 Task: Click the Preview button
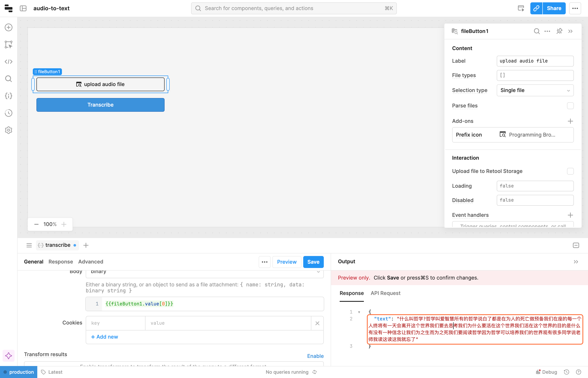click(286, 262)
